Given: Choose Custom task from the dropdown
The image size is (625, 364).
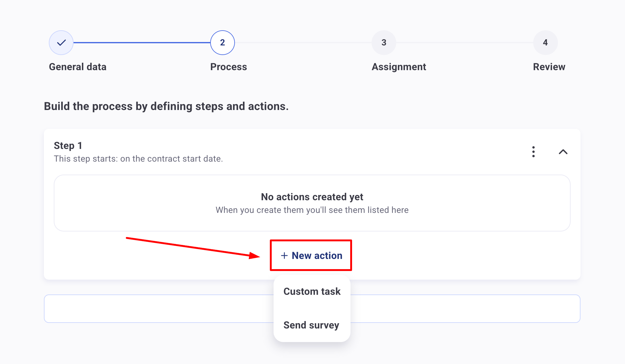Looking at the screenshot, I should (x=312, y=291).
